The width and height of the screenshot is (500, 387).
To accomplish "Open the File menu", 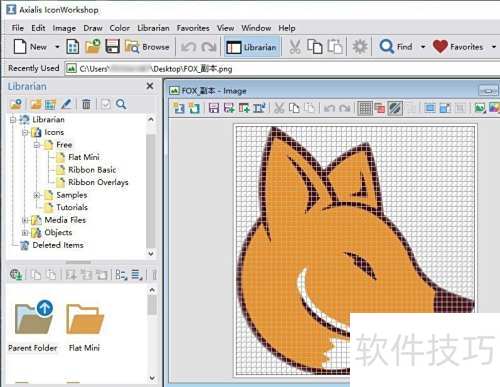I will tap(18, 28).
